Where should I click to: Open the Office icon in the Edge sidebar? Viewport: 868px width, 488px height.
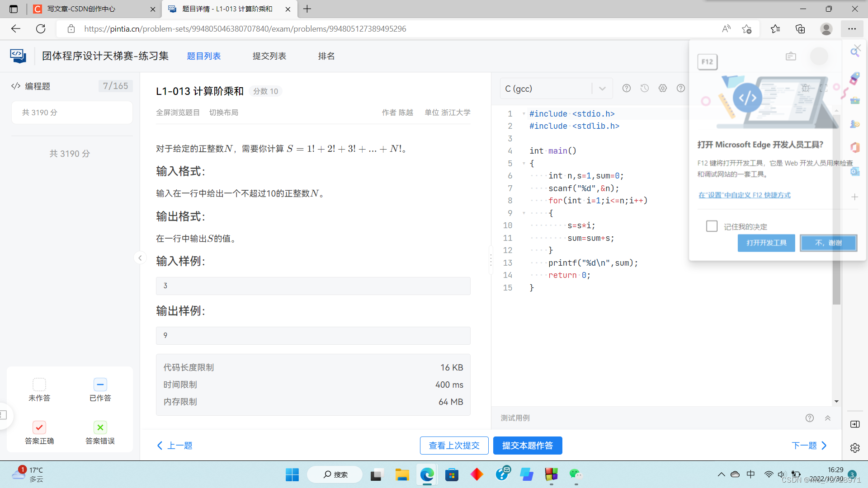point(855,147)
